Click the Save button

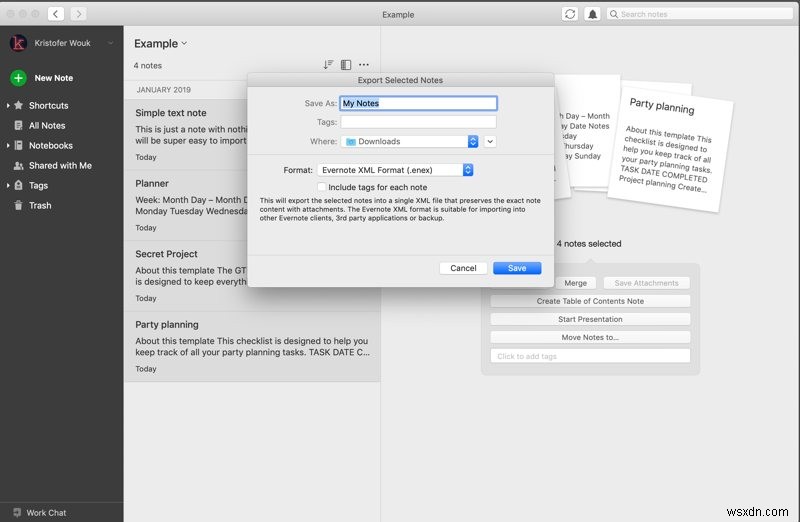(x=517, y=268)
